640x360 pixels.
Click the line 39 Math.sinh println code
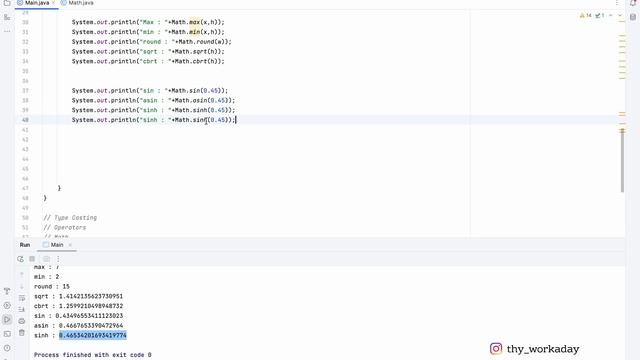click(x=153, y=110)
